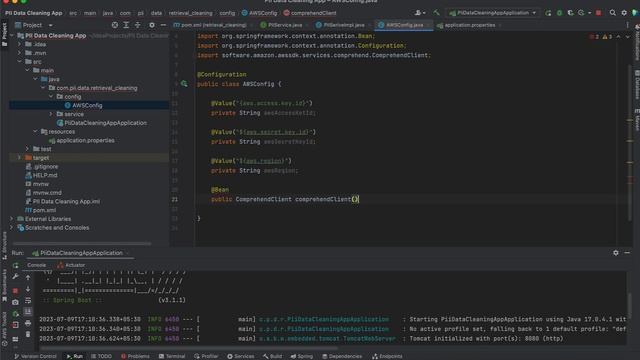This screenshot has height=360, width=640.
Task: Open the Endpoints tool window
Action: [x=387, y=356]
